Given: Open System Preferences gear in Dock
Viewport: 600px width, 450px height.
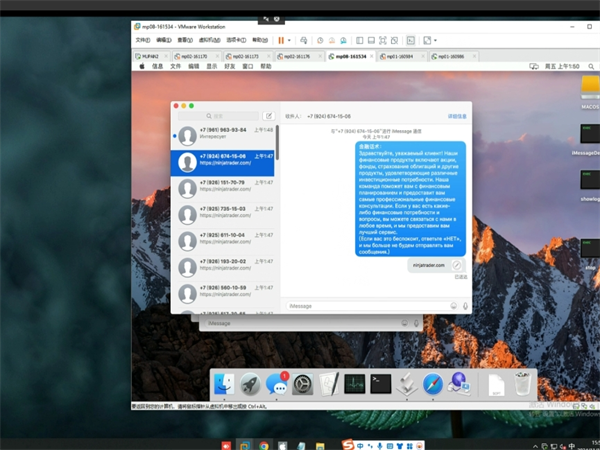Looking at the screenshot, I should coord(302,383).
